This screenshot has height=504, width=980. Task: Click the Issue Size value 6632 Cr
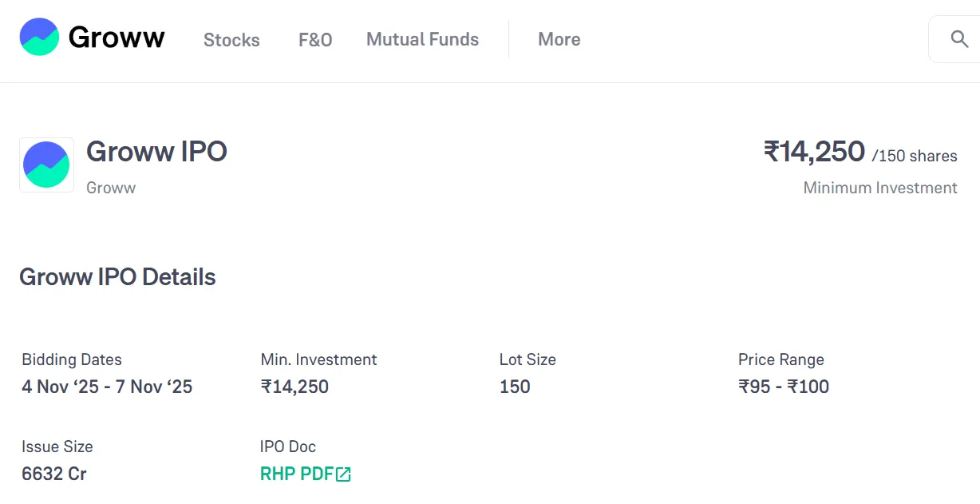click(x=53, y=474)
